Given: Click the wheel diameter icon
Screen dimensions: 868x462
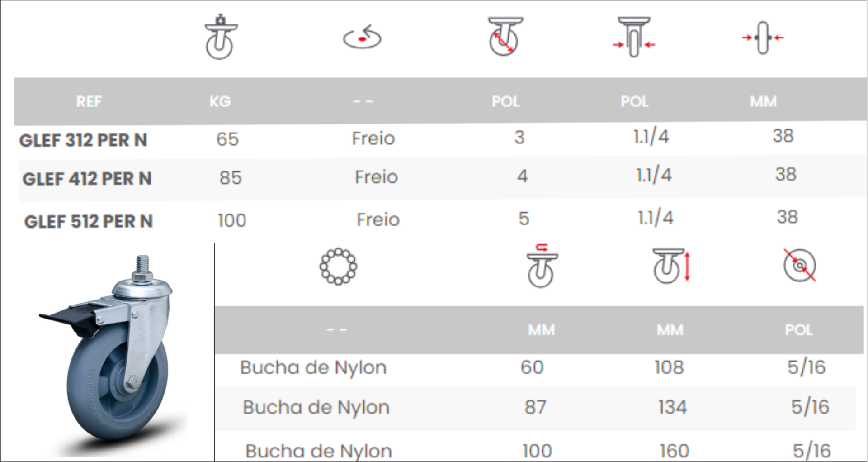Looking at the screenshot, I should [x=505, y=37].
